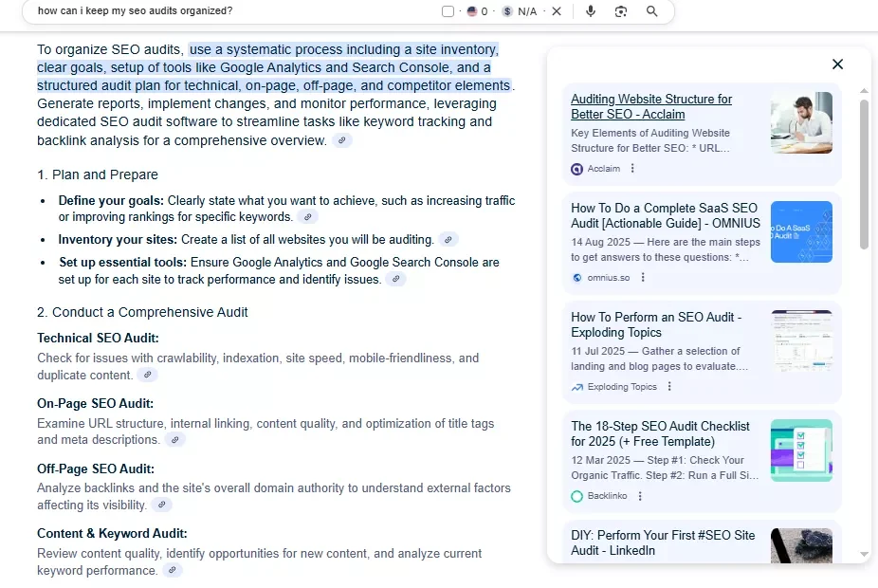Viewport: 878px width, 588px height.
Task: Clear the query with the X icon
Action: [x=557, y=12]
